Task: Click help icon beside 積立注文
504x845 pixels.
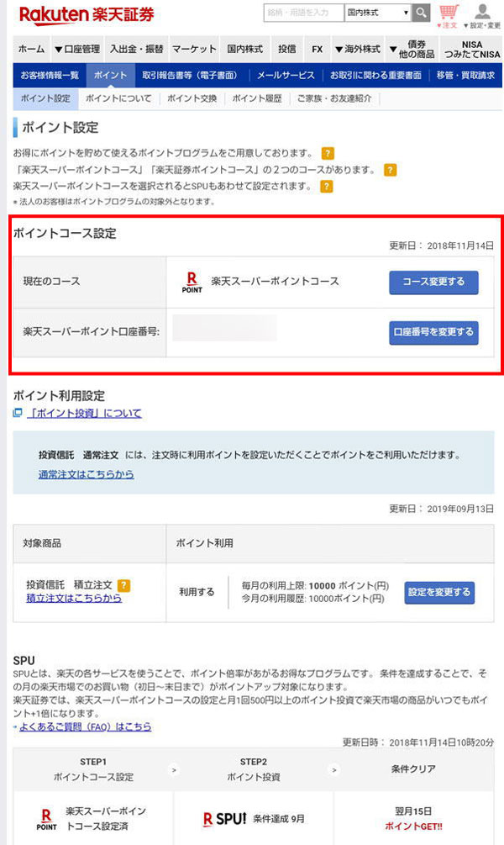Action: (123, 584)
